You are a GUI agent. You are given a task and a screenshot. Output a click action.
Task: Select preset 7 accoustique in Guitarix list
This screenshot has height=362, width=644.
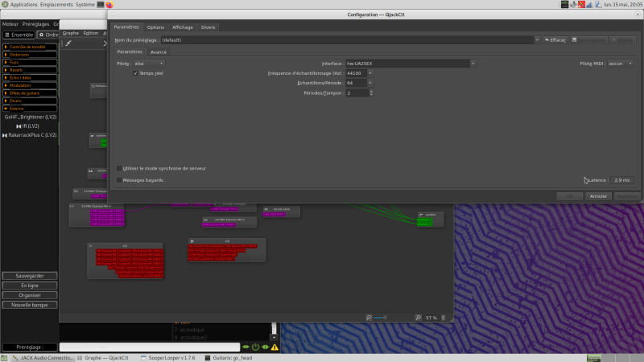coord(189,330)
